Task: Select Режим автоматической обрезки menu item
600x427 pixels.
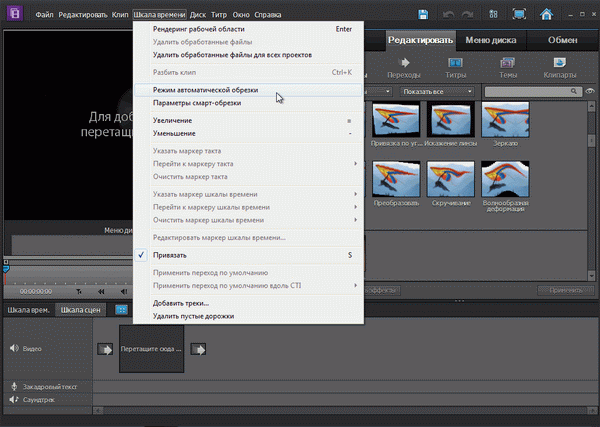Action: (x=205, y=90)
